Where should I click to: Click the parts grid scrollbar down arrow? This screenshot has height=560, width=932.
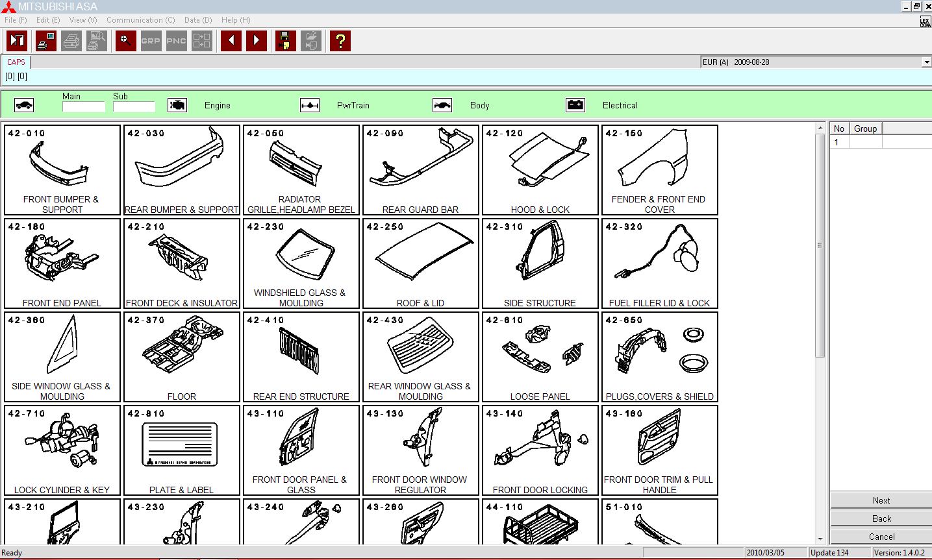click(x=820, y=539)
